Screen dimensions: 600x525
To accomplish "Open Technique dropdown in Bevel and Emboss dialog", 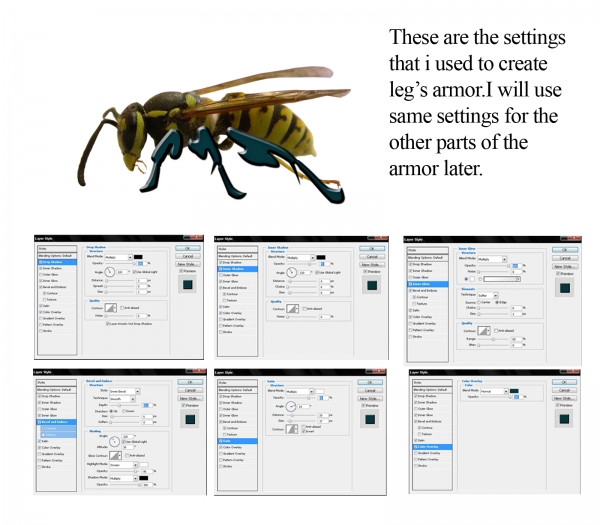I will (x=122, y=399).
